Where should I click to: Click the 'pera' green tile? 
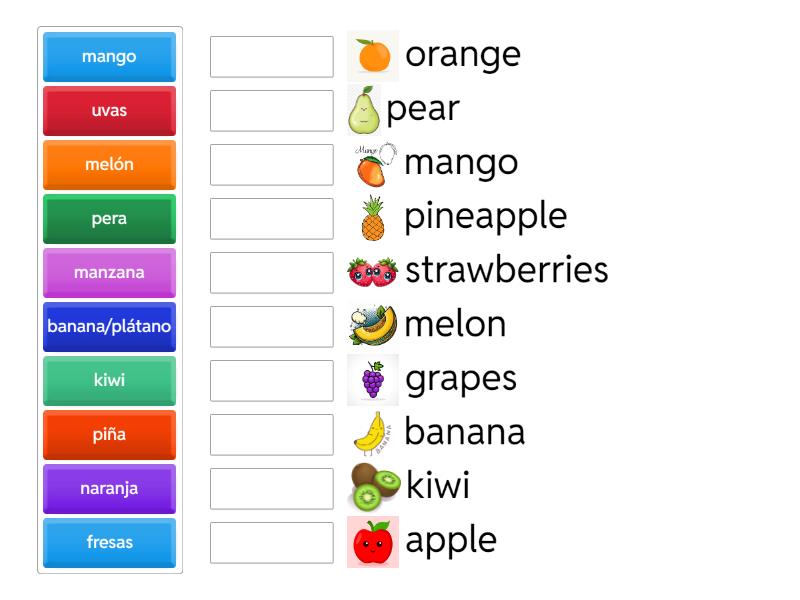click(108, 218)
